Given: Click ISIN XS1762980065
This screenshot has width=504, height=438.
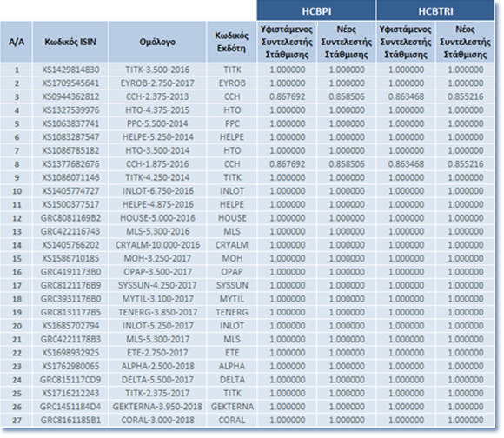Looking at the screenshot, I should [x=70, y=366].
